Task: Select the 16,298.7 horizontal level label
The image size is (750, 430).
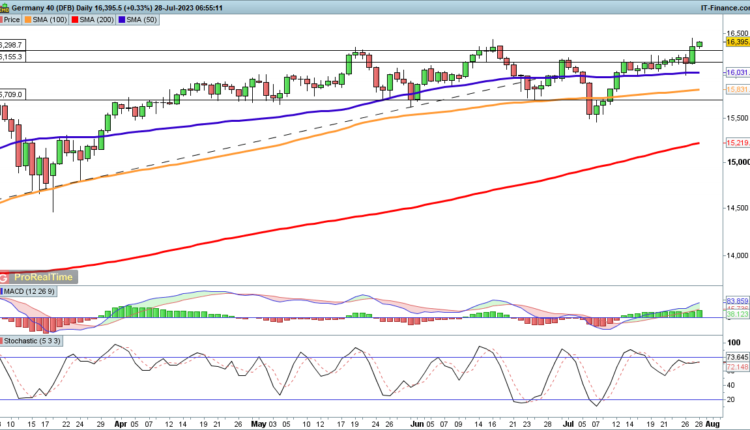Action: 12,45
